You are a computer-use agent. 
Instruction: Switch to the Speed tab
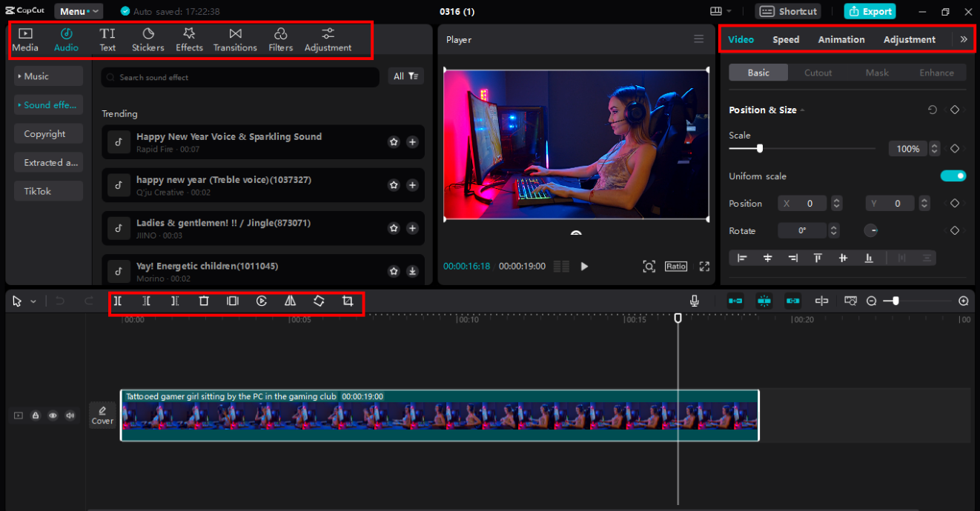click(786, 39)
